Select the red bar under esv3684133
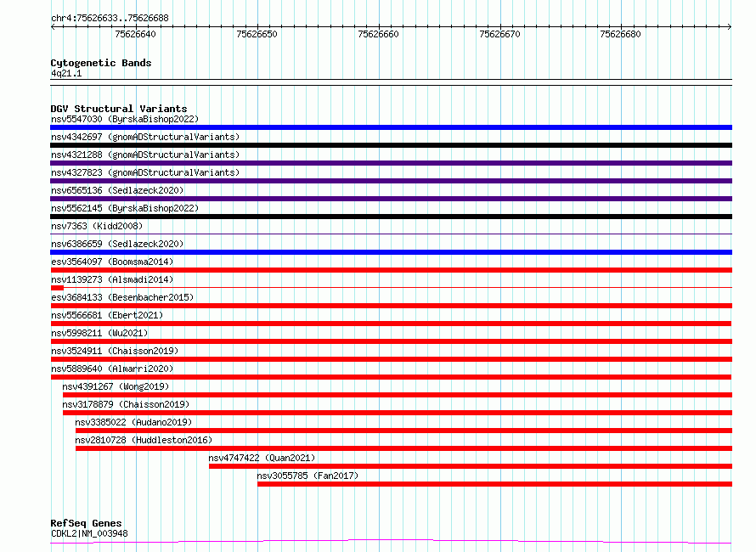The image size is (756, 552). tap(391, 306)
